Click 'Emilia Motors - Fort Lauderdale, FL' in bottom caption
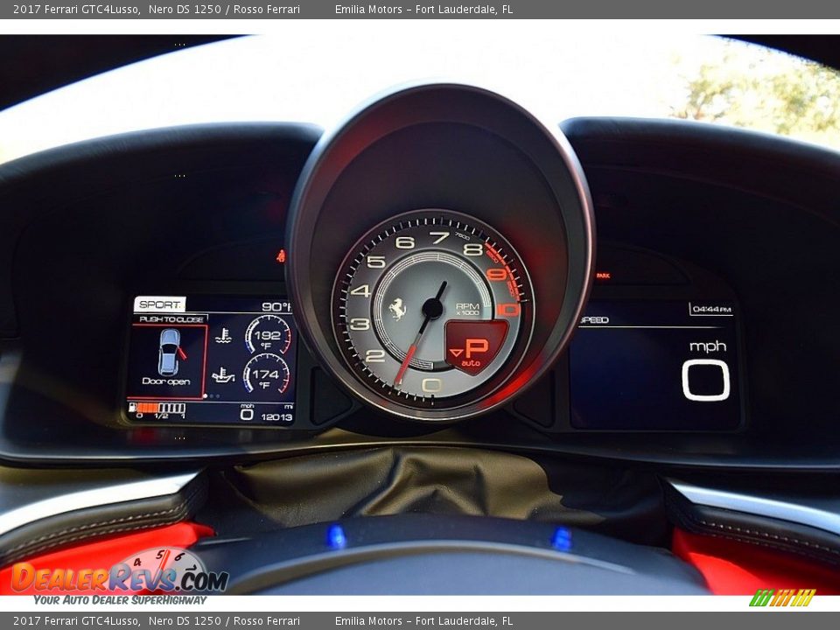Image resolution: width=840 pixels, height=630 pixels. coord(423,621)
